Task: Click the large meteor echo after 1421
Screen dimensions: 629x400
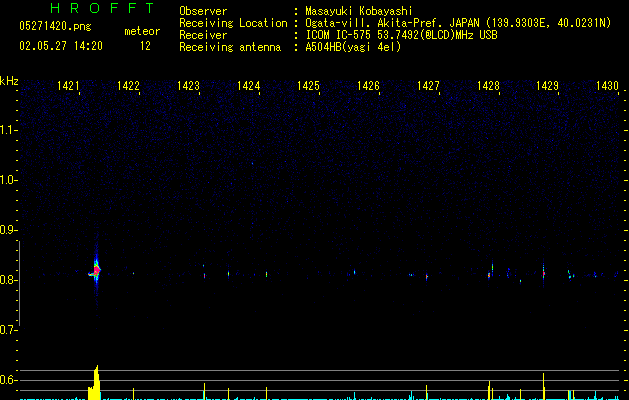Action: pos(95,270)
